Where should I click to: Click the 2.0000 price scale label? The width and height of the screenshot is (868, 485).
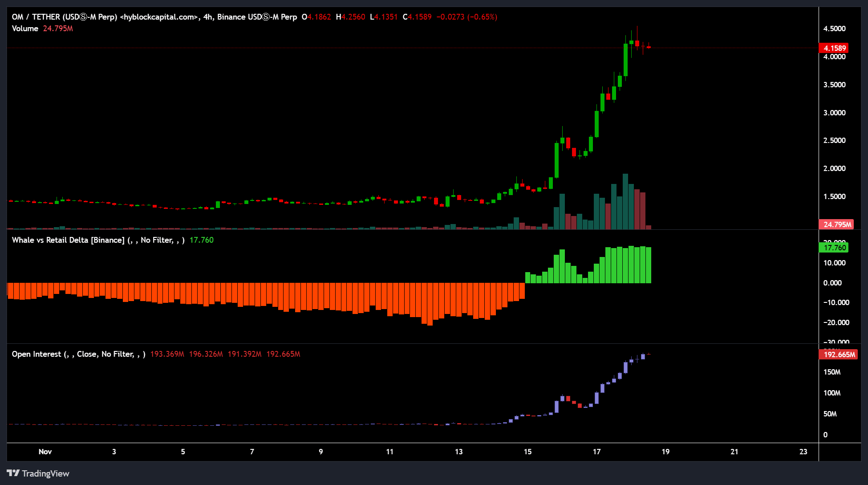[834, 168]
